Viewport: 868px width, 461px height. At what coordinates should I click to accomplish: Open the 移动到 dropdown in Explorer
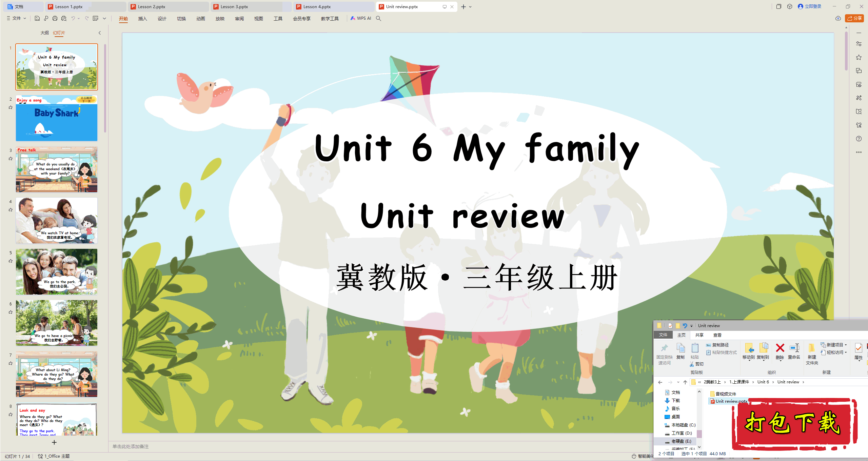(x=749, y=361)
